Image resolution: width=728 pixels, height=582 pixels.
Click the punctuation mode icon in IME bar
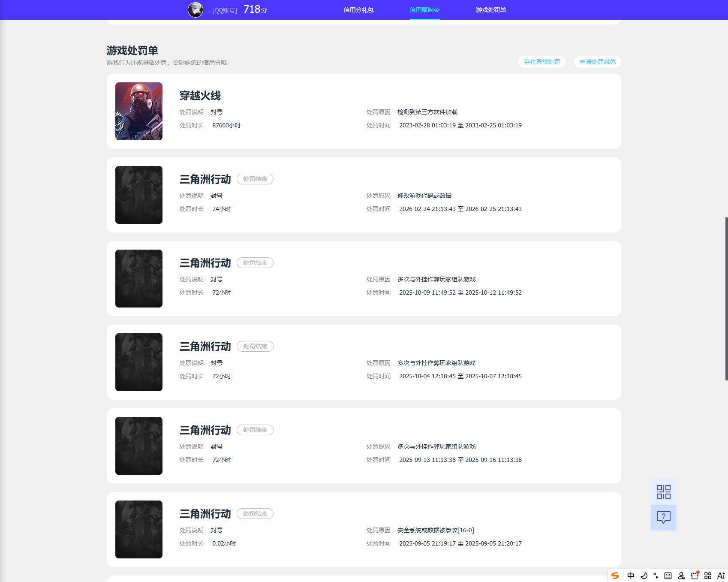tap(656, 576)
